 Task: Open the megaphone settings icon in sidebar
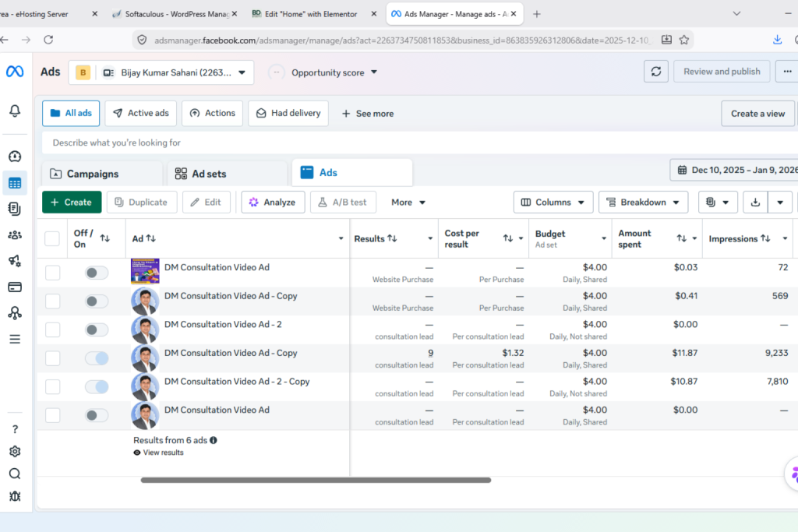point(15,261)
